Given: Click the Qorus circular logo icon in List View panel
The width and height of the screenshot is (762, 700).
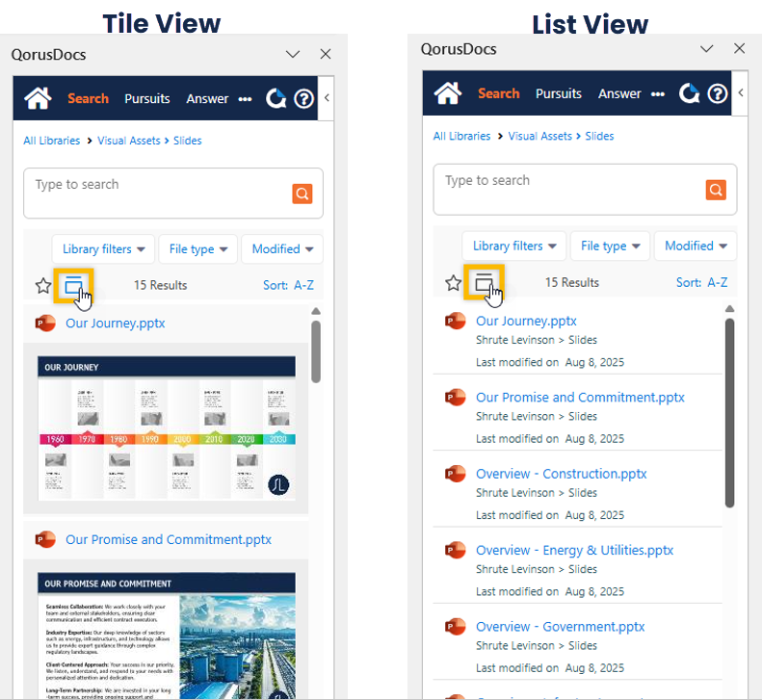Looking at the screenshot, I should tap(689, 93).
